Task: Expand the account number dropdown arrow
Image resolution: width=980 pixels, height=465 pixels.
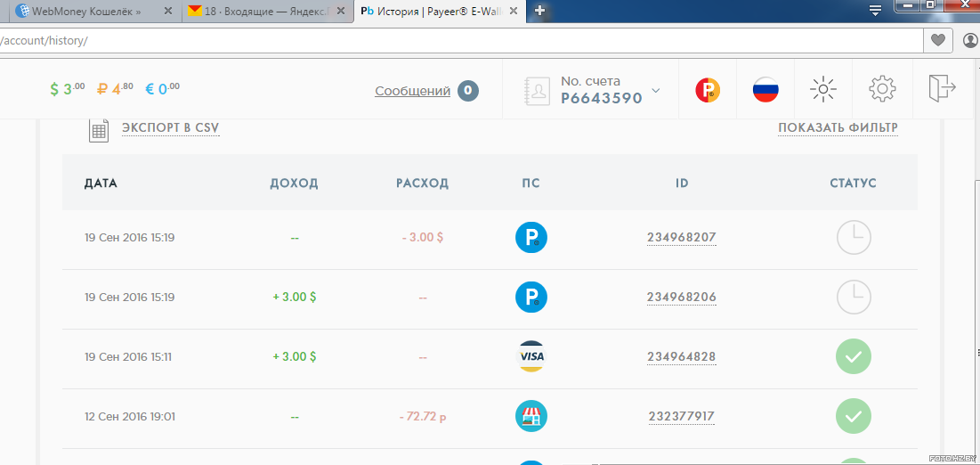Action: pos(656,91)
